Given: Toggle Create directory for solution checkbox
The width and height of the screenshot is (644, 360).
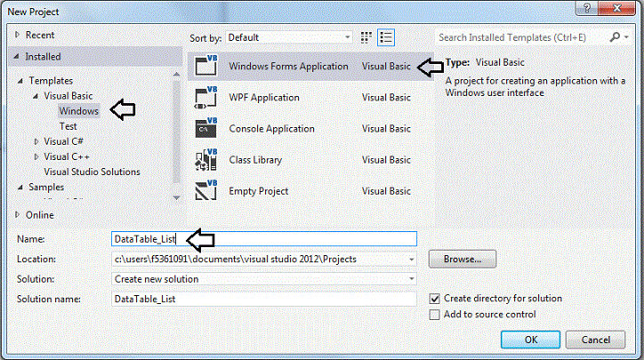Looking at the screenshot, I should pyautogui.click(x=434, y=299).
